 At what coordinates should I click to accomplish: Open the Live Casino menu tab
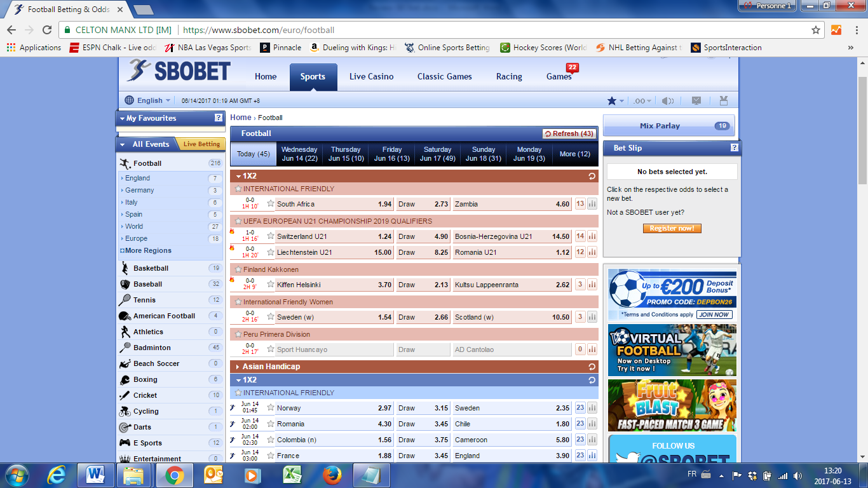pos(371,76)
